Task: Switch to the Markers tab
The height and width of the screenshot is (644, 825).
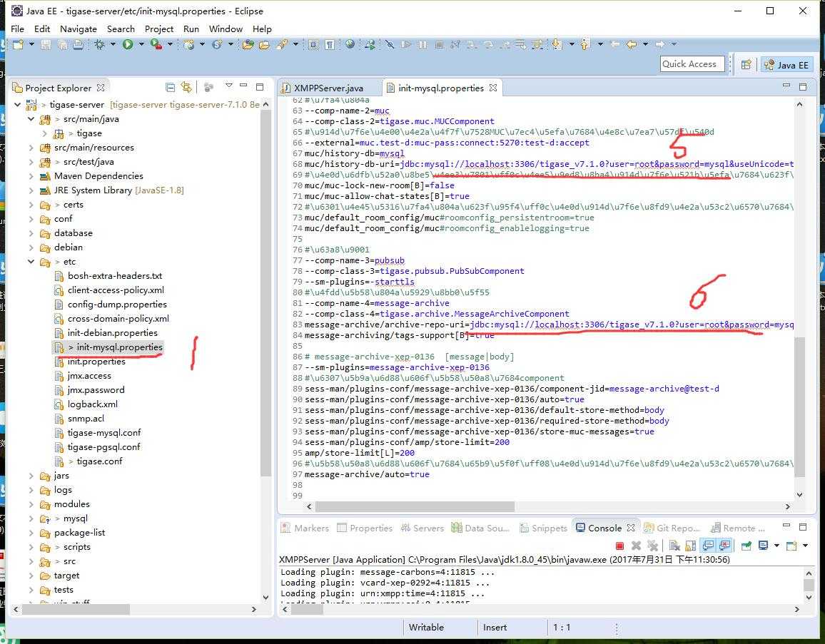Action: [305, 528]
